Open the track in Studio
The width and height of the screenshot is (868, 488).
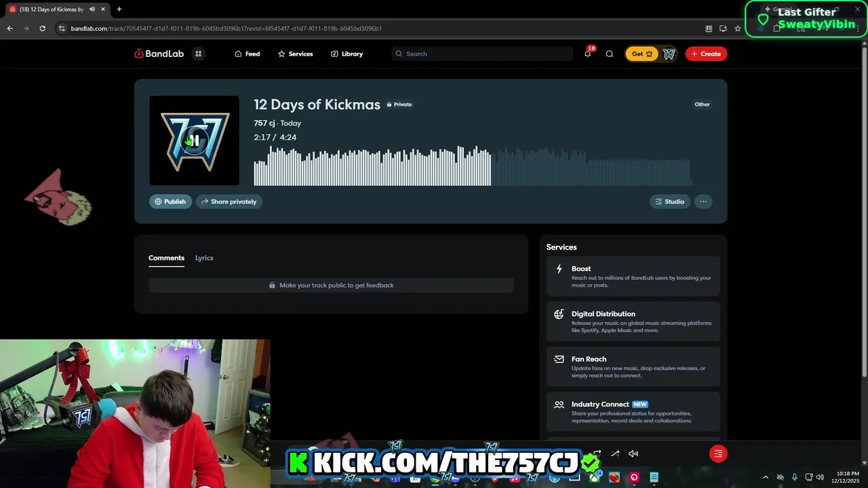pyautogui.click(x=669, y=201)
